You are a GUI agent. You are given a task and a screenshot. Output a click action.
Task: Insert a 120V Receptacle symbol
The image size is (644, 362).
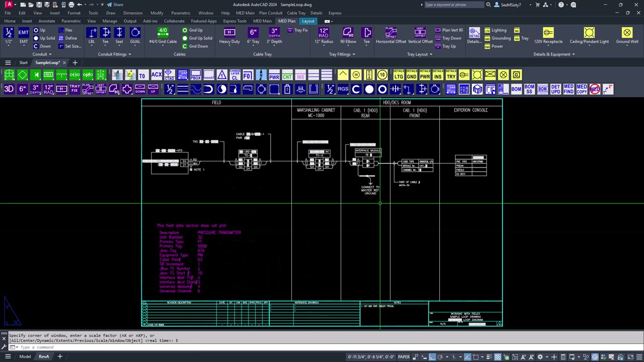click(548, 33)
